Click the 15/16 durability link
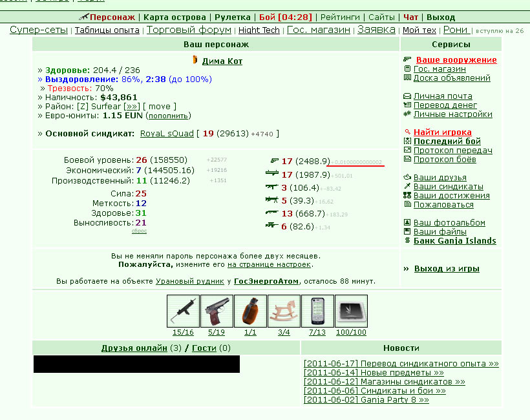 183,332
